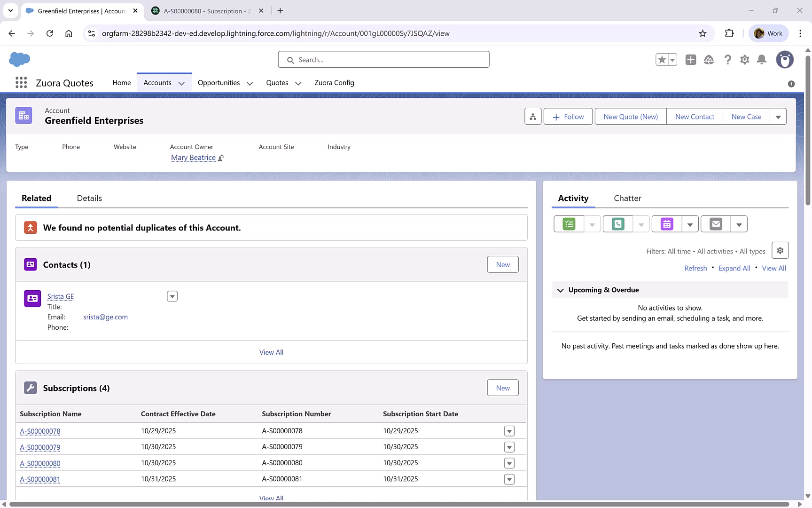812x508 pixels.
Task: Open Setup via the gear icon
Action: pyautogui.click(x=745, y=60)
